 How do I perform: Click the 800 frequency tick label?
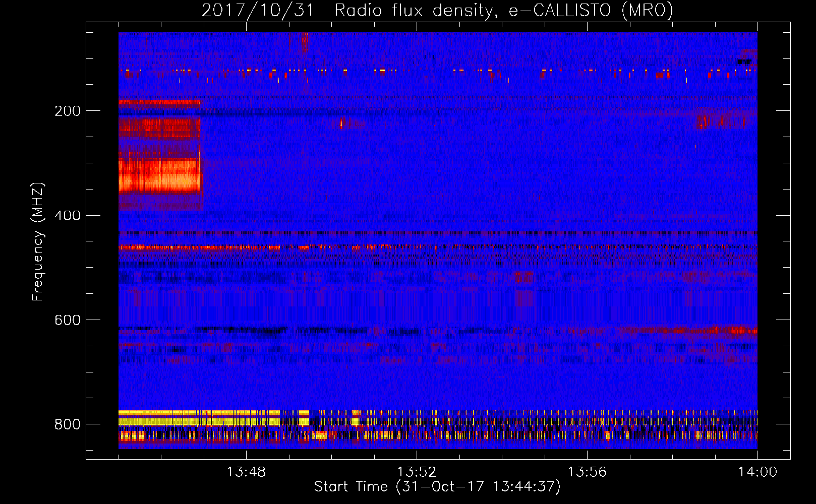click(x=68, y=424)
